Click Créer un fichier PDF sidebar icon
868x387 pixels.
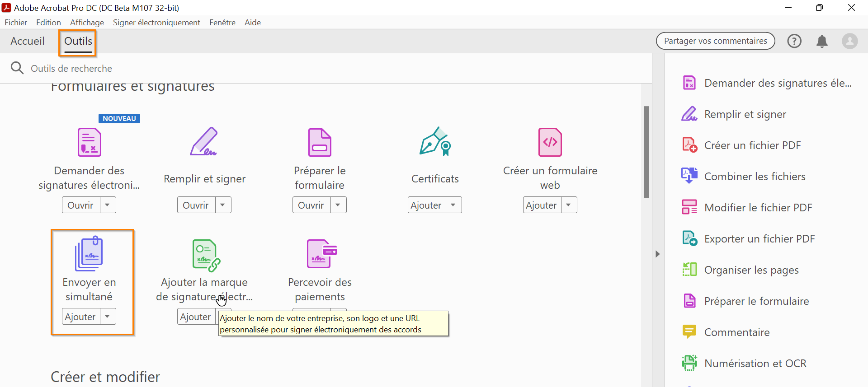[x=689, y=145]
